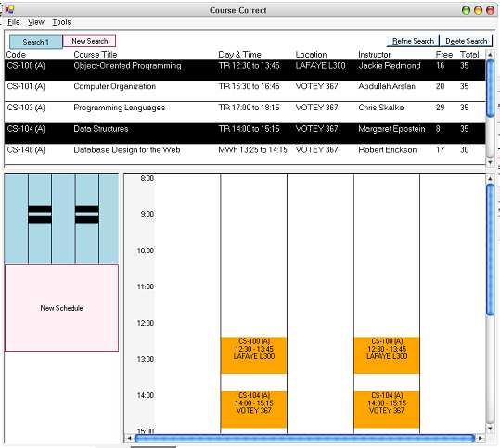This screenshot has width=500, height=448.
Task: Click the Refine Search button
Action: coord(413,41)
